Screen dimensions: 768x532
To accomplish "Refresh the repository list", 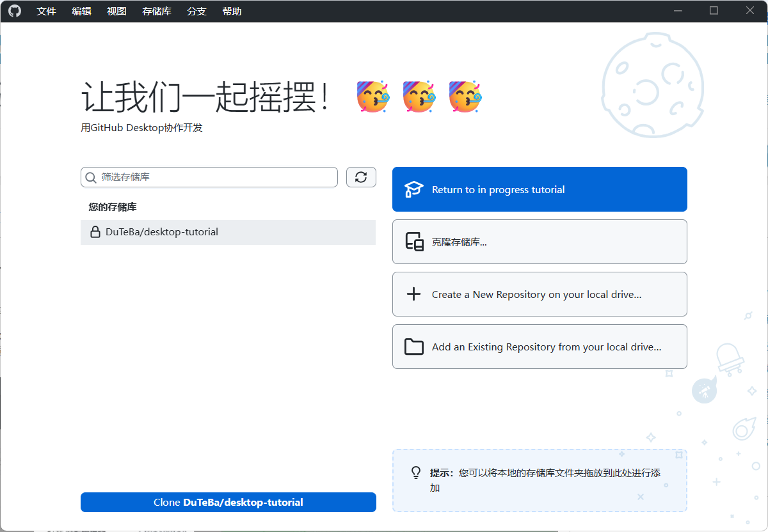I will pos(361,177).
